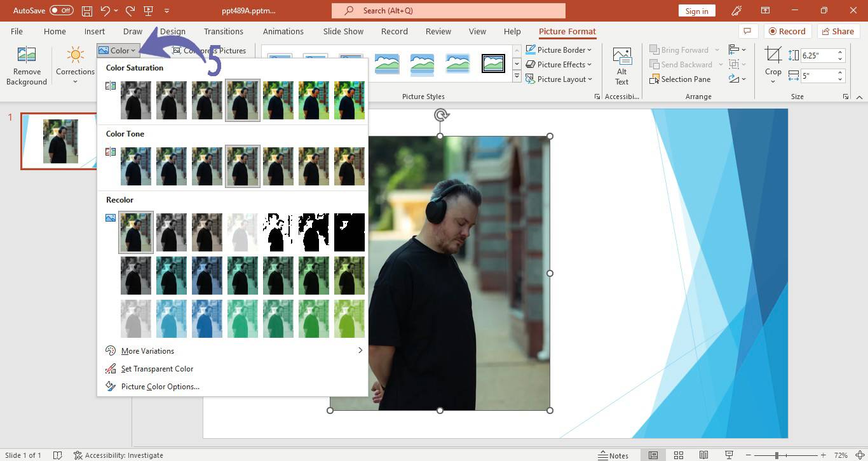The image size is (868, 461).
Task: Click the Crop tool
Action: click(x=773, y=66)
